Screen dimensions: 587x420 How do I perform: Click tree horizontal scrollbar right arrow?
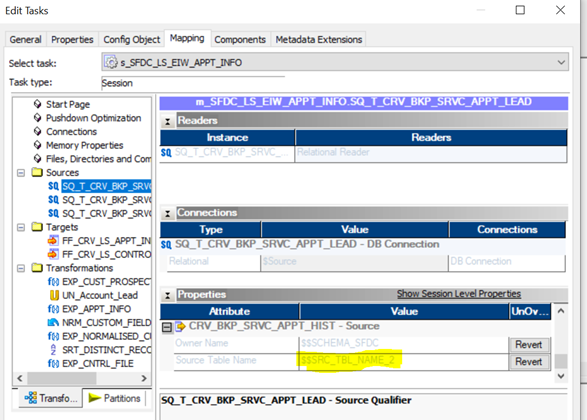144,378
